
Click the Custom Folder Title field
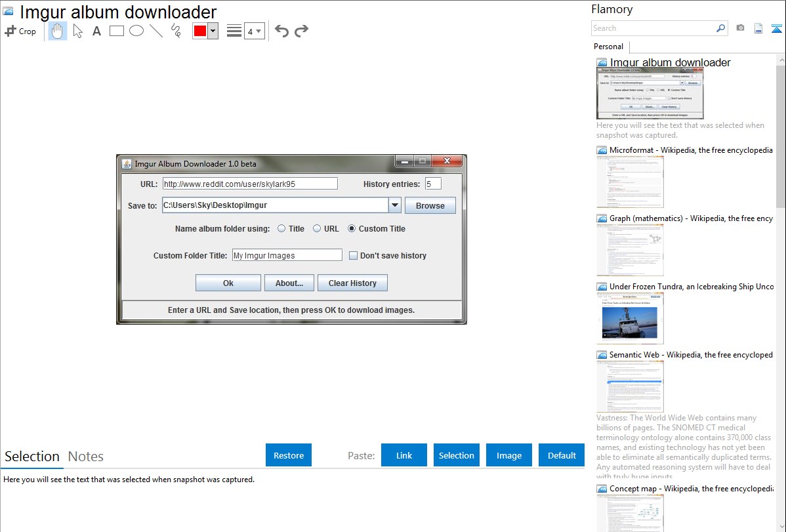point(287,255)
